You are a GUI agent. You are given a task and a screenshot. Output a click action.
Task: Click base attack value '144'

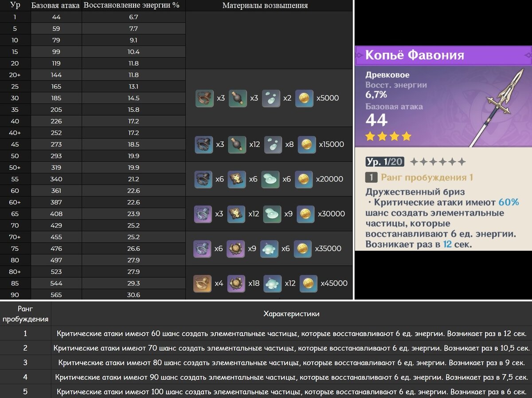(56, 75)
